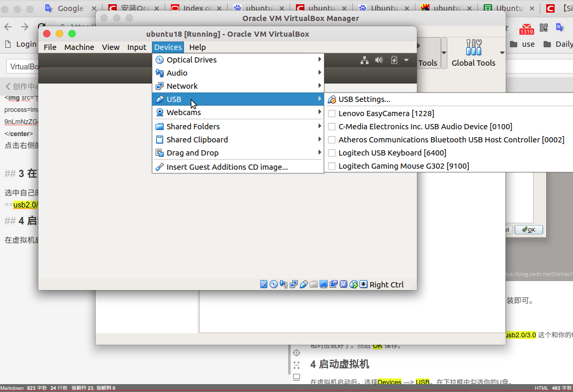Image resolution: width=573 pixels, height=392 pixels.
Task: Click Optical Drives disc icon in Devices menu
Action: click(x=160, y=59)
